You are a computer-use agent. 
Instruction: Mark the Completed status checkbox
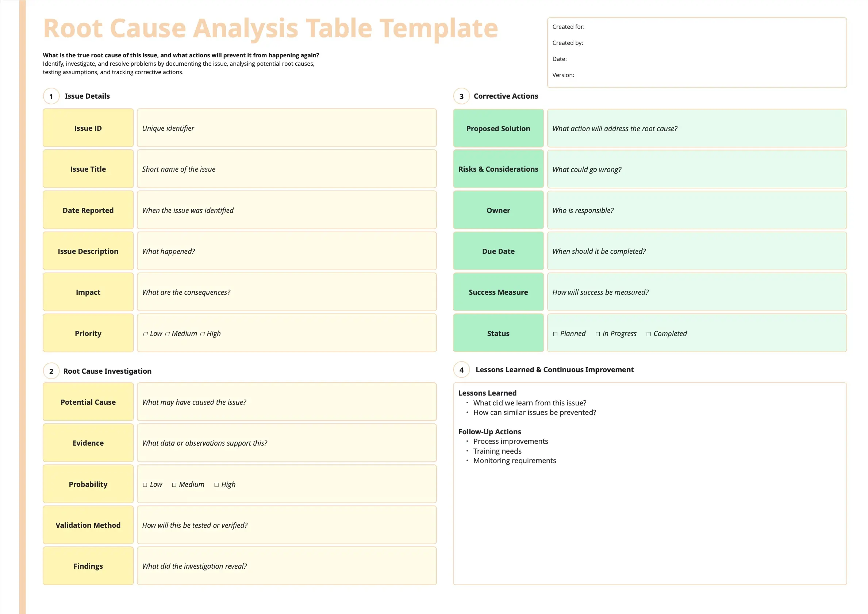click(x=649, y=334)
